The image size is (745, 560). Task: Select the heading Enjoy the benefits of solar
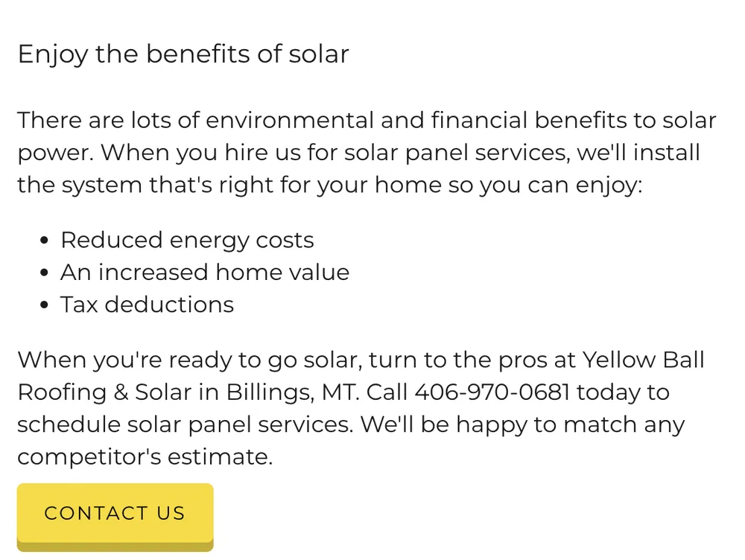pyautogui.click(x=183, y=54)
